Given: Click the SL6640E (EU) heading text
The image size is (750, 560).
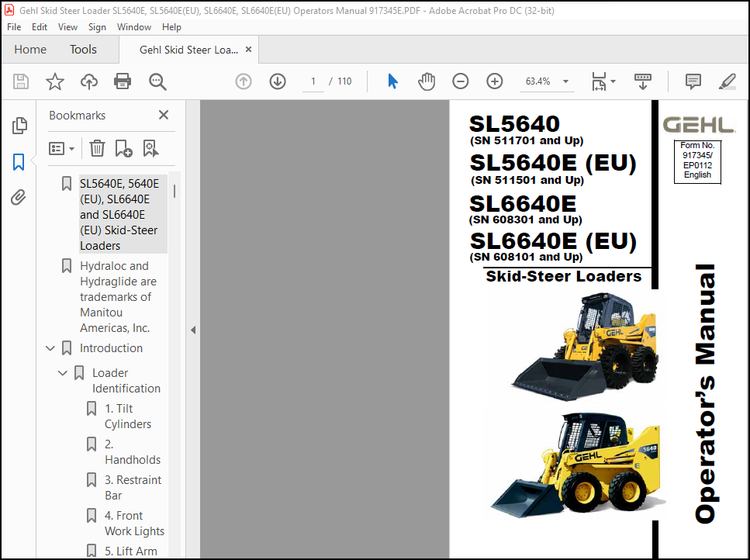Looking at the screenshot, I should [553, 240].
